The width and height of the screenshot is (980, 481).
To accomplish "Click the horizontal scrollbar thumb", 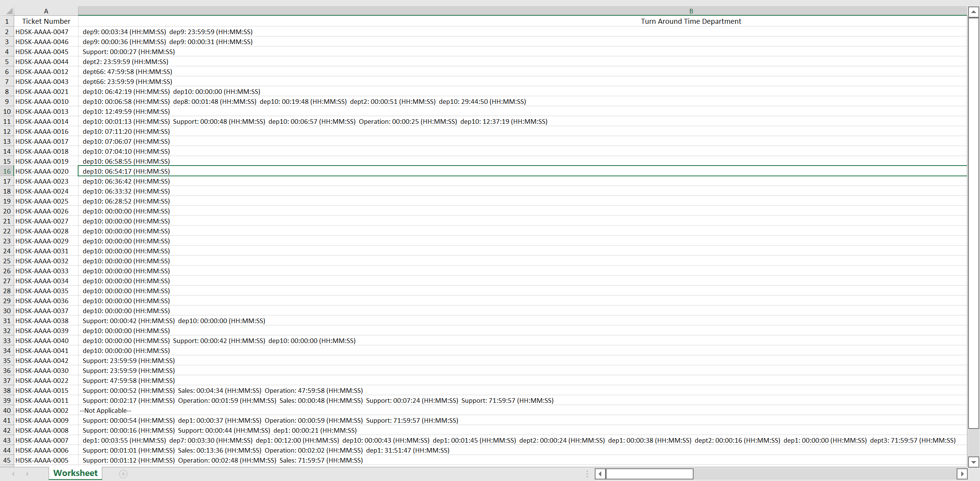I will tap(649, 474).
